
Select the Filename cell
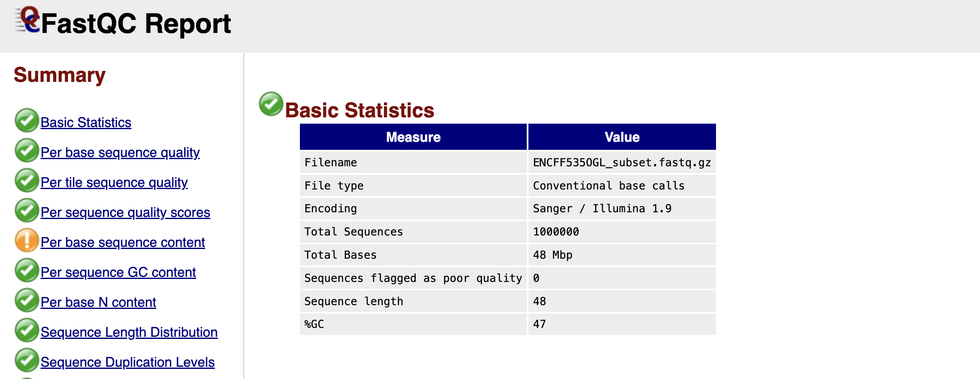point(413,162)
